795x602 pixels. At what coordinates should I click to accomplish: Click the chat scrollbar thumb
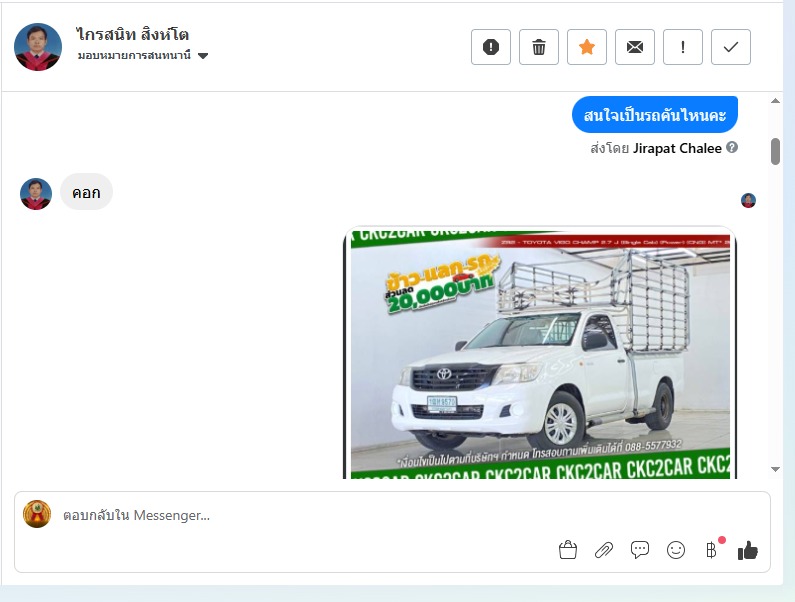pyautogui.click(x=775, y=151)
